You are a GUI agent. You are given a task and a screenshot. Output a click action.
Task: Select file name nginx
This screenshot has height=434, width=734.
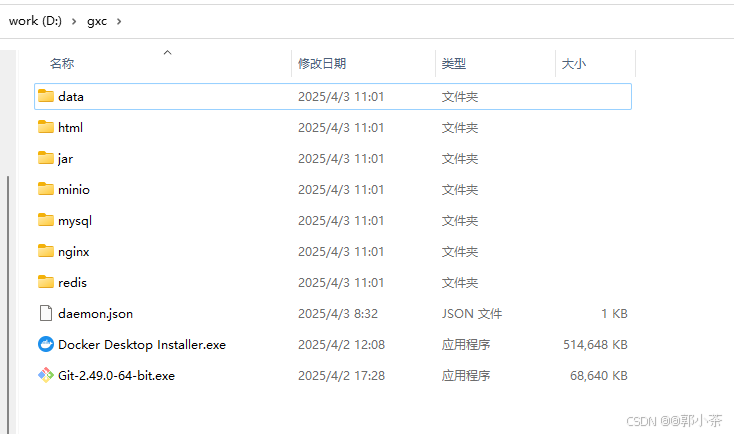[x=73, y=252]
